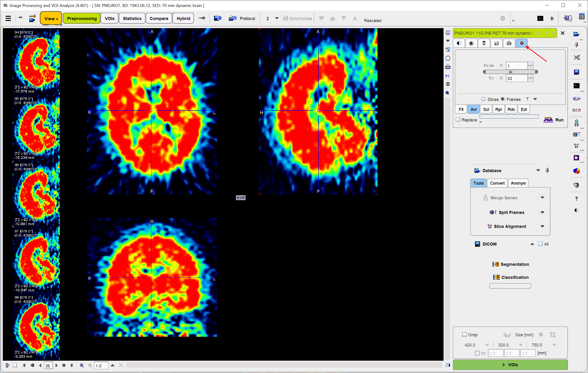Select the curve plot tab icon
588x373 pixels.
tap(497, 43)
